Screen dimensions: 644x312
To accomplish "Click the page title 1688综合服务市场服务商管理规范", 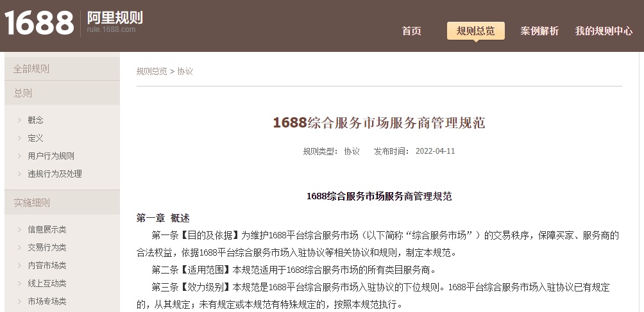I will (x=379, y=122).
